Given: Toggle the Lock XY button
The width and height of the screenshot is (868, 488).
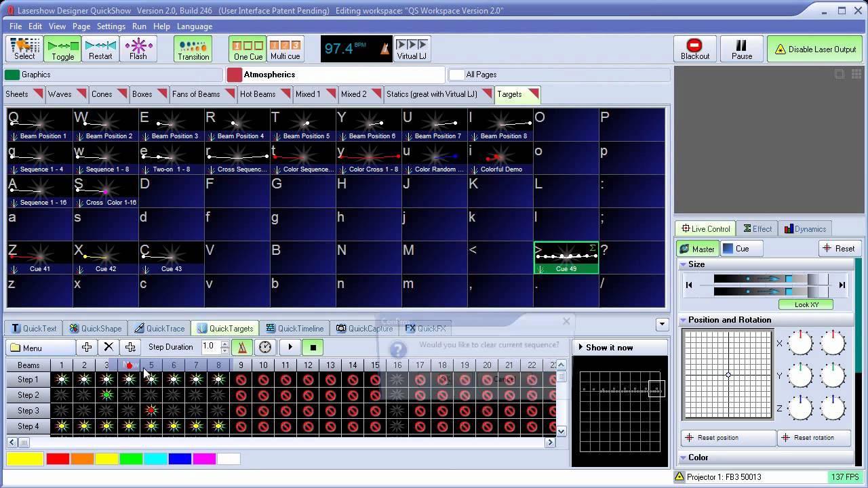Looking at the screenshot, I should tap(806, 305).
